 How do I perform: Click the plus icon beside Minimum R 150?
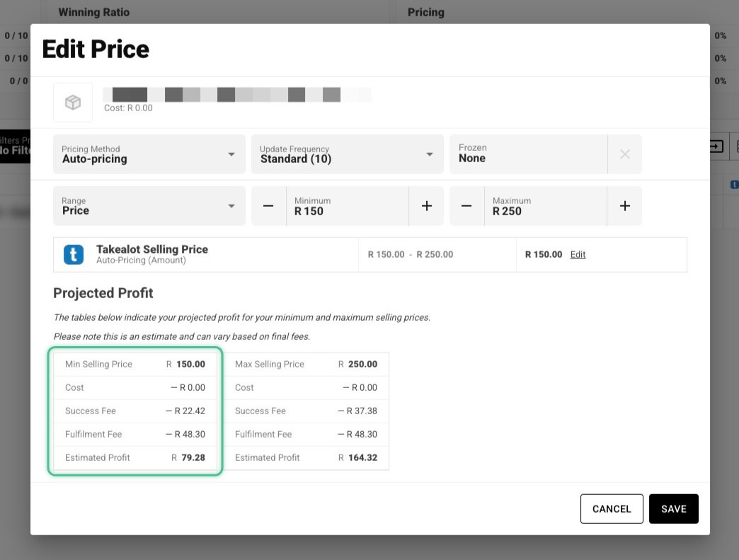[427, 205]
